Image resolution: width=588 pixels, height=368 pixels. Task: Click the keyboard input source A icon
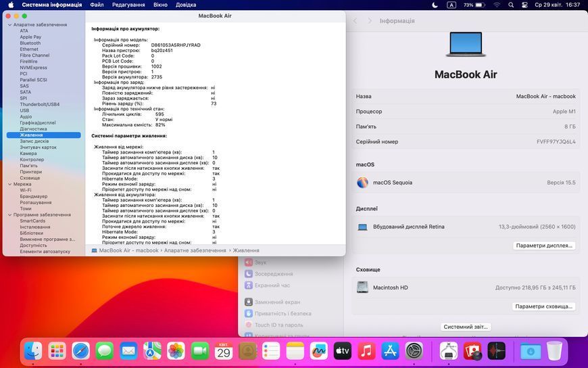tap(451, 5)
